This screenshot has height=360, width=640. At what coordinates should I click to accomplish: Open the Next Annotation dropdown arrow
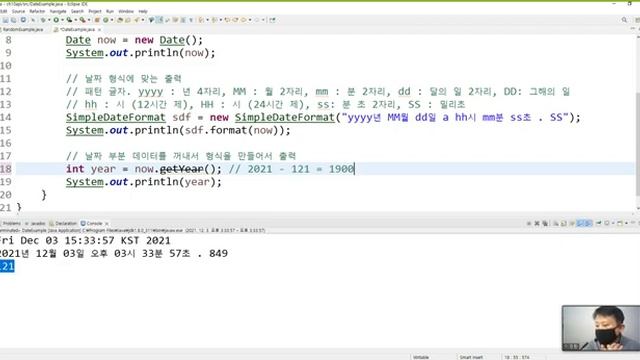(x=207, y=20)
